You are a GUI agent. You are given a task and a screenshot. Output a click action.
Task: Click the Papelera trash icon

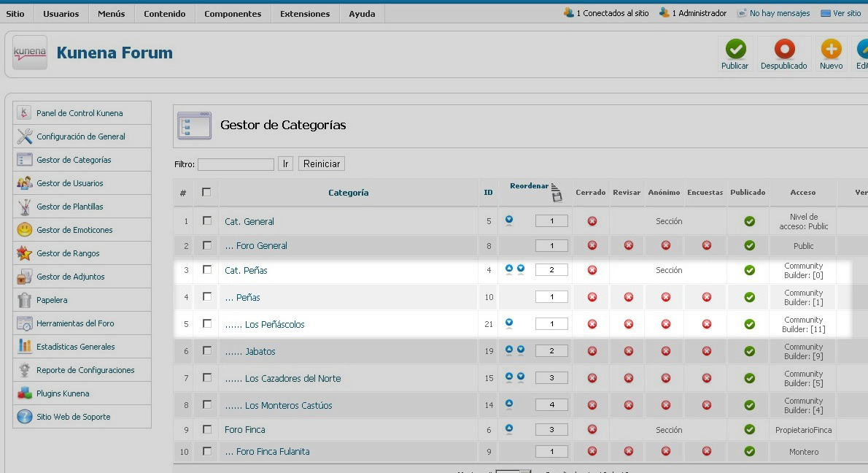(x=24, y=300)
